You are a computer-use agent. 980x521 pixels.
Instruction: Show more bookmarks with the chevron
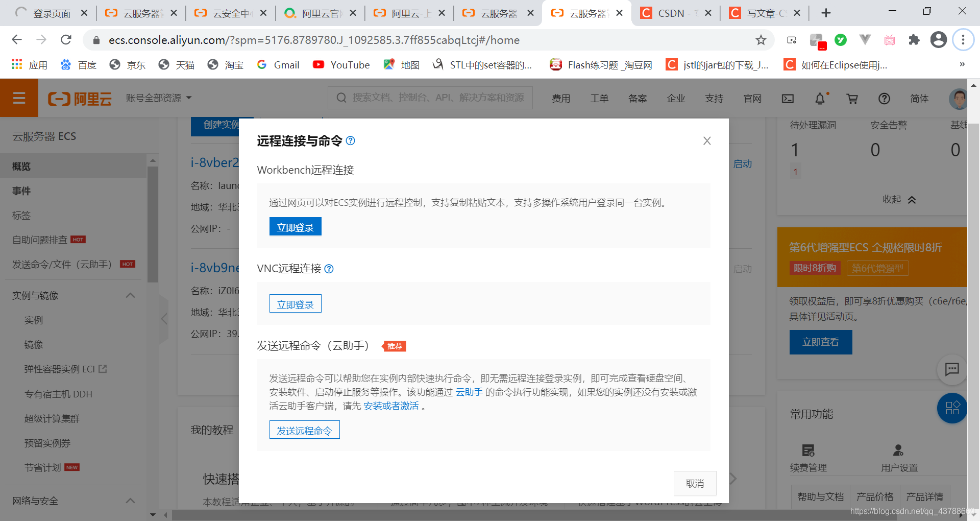click(962, 64)
